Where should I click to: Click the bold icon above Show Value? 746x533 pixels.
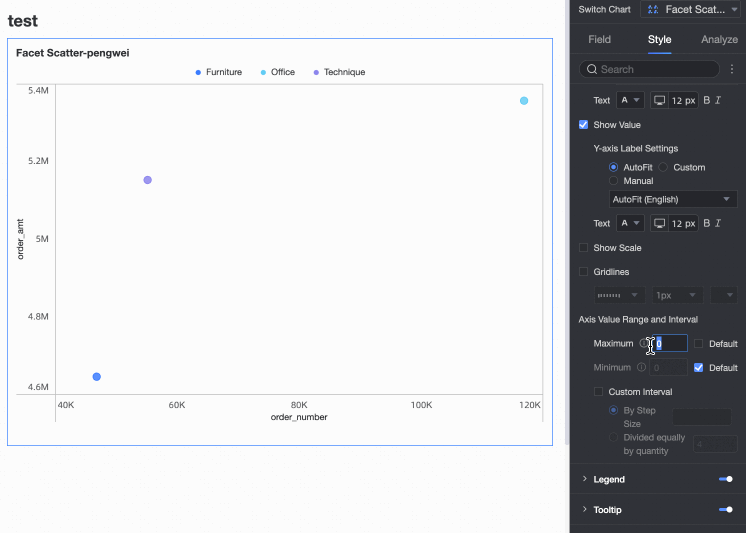(x=706, y=100)
